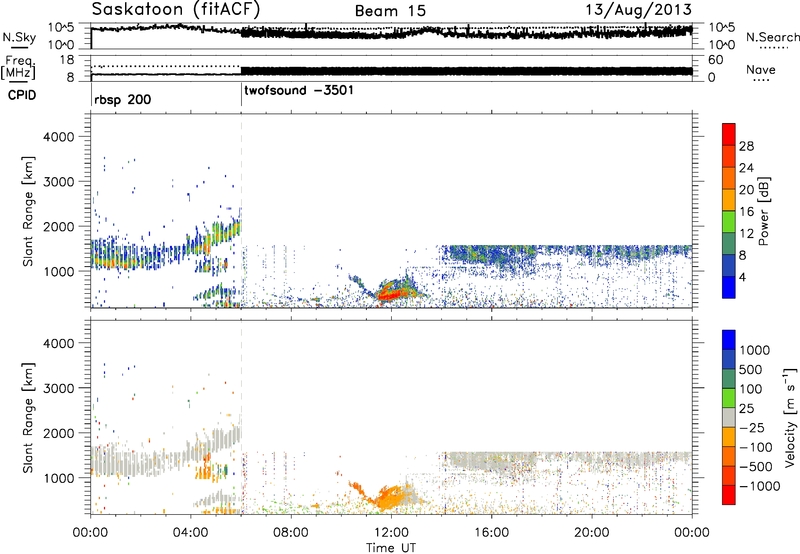Select the "Time UT" axis title
This screenshot has height=554, width=800.
(x=391, y=548)
